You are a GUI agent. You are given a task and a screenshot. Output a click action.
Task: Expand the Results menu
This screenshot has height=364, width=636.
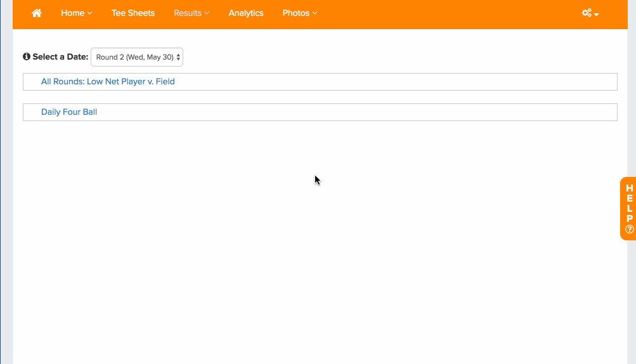pyautogui.click(x=191, y=13)
